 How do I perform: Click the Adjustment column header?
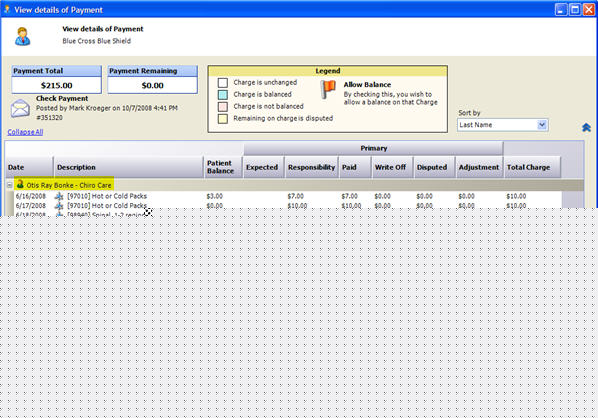[x=479, y=167]
